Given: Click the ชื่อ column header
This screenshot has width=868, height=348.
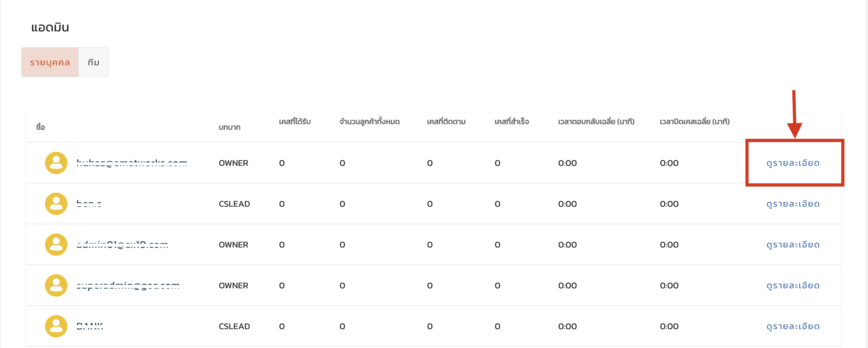Looking at the screenshot, I should [x=41, y=127].
